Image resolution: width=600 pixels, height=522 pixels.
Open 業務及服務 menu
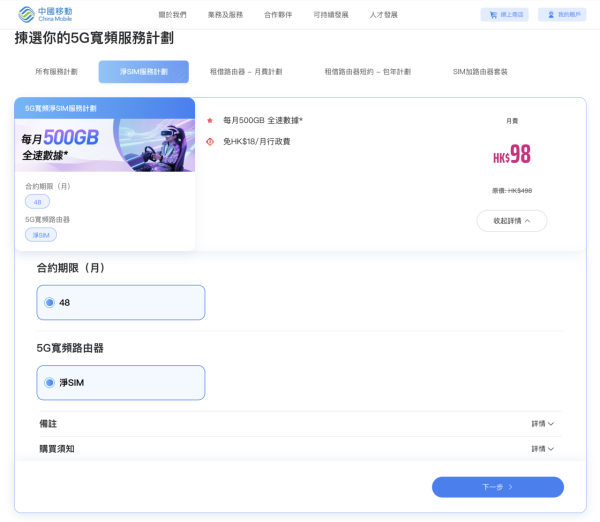[225, 15]
